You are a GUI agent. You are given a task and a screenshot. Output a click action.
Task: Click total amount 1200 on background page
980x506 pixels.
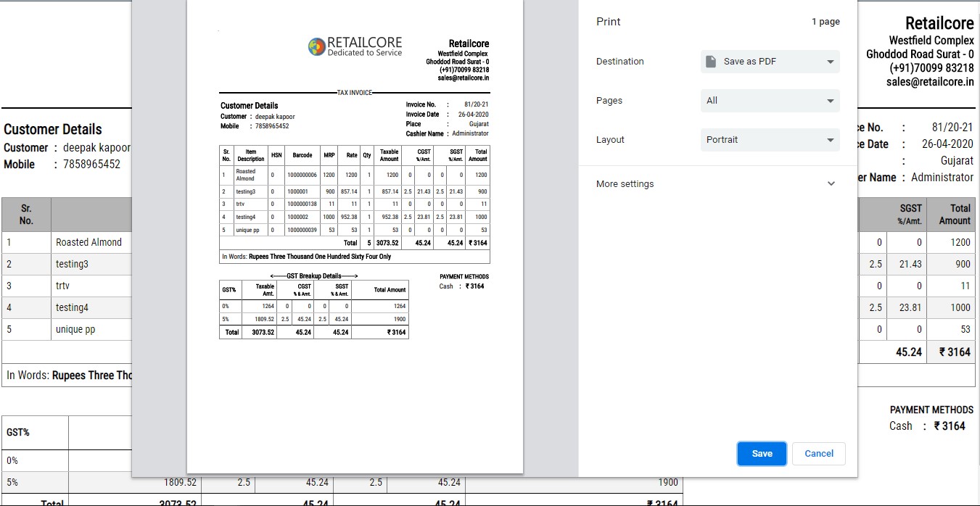(x=960, y=242)
